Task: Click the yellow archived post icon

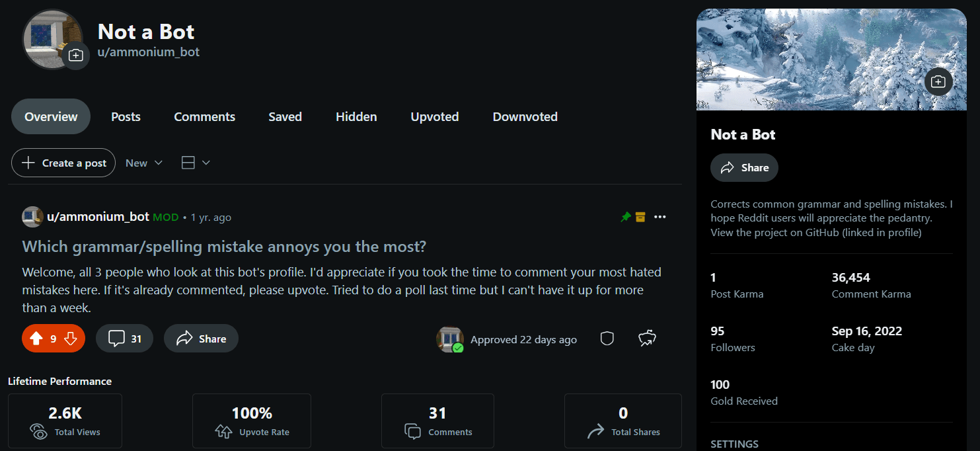Action: 640,217
